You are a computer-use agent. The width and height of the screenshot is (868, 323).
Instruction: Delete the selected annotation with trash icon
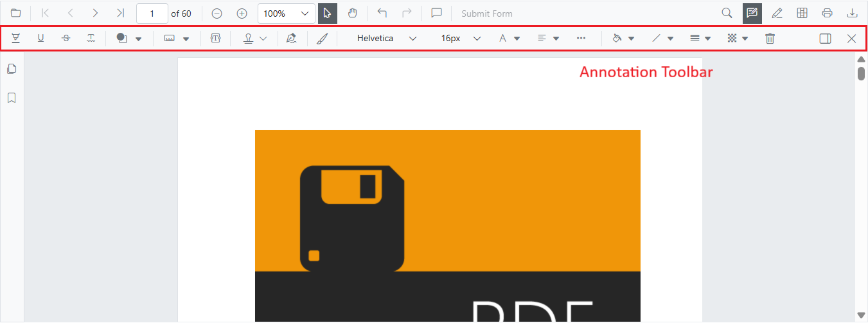(770, 39)
